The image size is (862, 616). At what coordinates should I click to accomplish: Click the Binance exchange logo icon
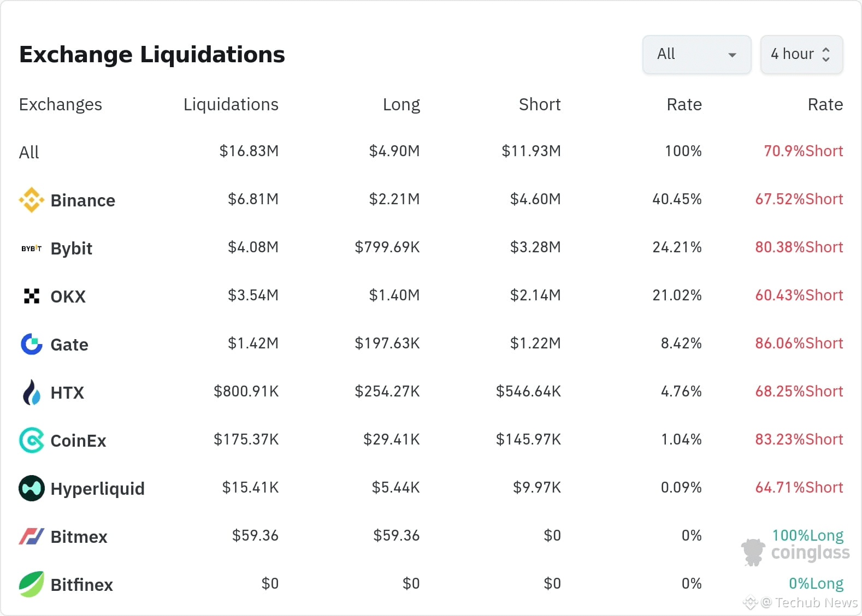tap(31, 200)
